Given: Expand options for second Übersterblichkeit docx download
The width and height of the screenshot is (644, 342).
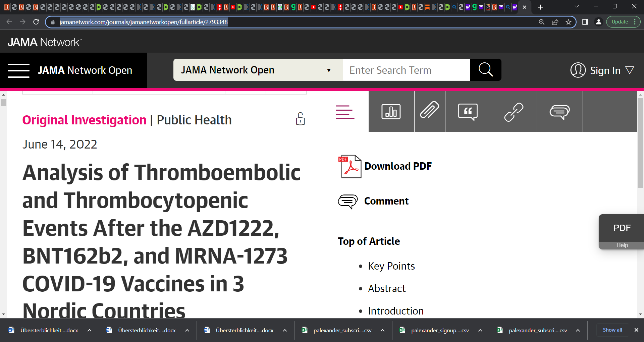Looking at the screenshot, I should pyautogui.click(x=187, y=331).
